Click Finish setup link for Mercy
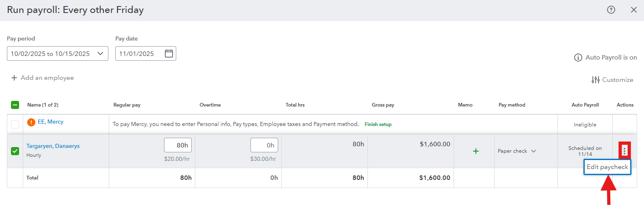Viewport: 644px width, 205px height. coord(378,124)
